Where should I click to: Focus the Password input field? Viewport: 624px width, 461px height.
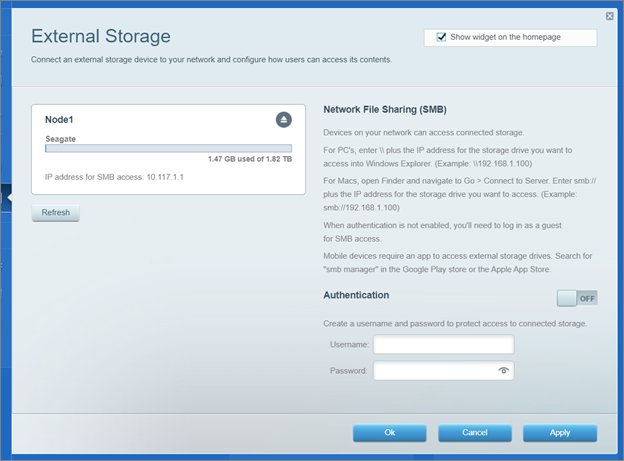(x=444, y=371)
